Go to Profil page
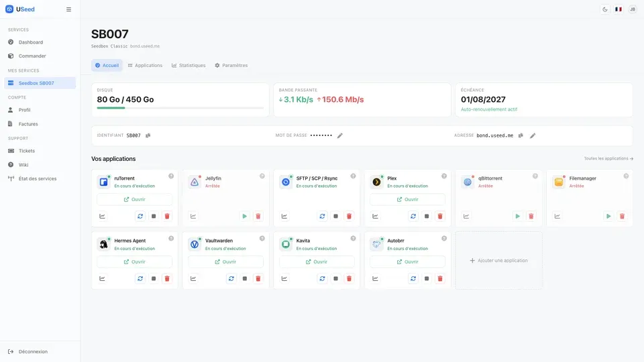This screenshot has height=362, width=644. [40, 110]
